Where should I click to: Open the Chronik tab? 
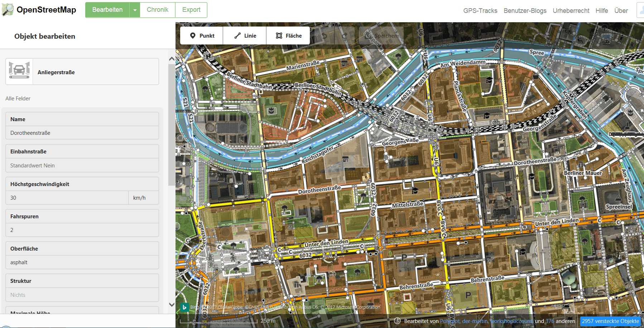[x=158, y=10]
